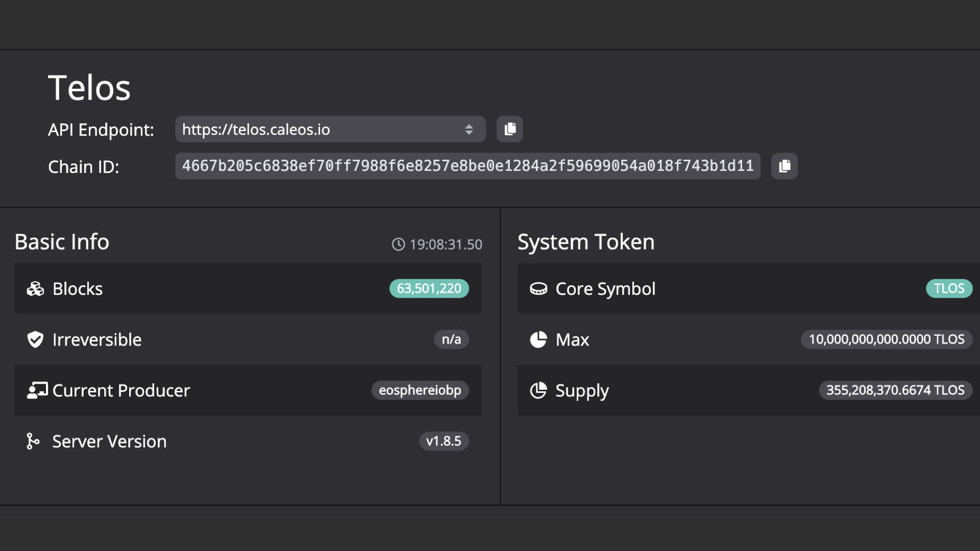Click the Chain ID label
Image resolution: width=980 pixels, height=551 pixels.
click(x=84, y=167)
